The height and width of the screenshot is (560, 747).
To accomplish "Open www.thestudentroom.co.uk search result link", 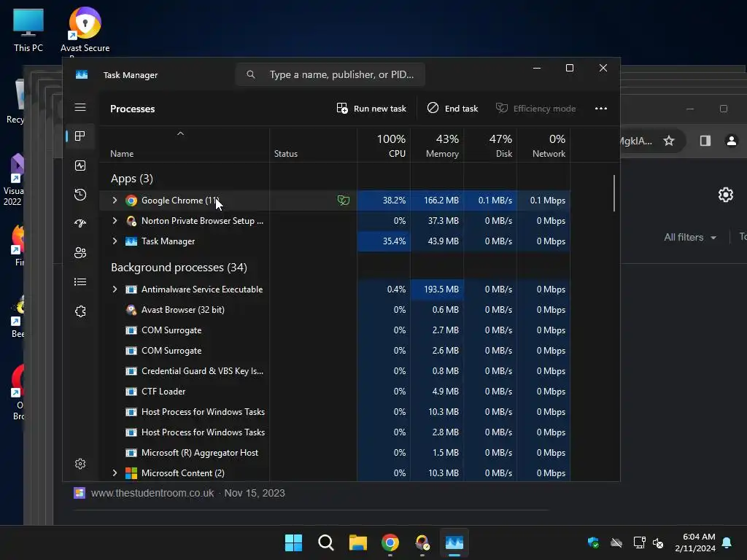I will tap(152, 494).
